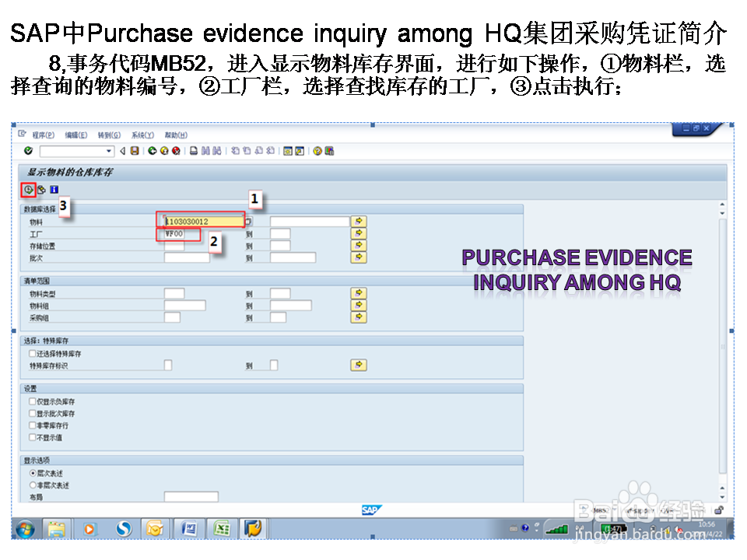
Task: Open the command field dropdown arrow
Action: [x=107, y=151]
